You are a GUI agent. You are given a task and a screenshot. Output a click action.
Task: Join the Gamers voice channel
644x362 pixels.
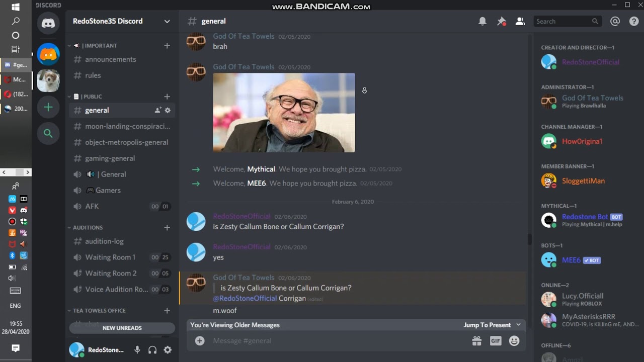(122, 191)
